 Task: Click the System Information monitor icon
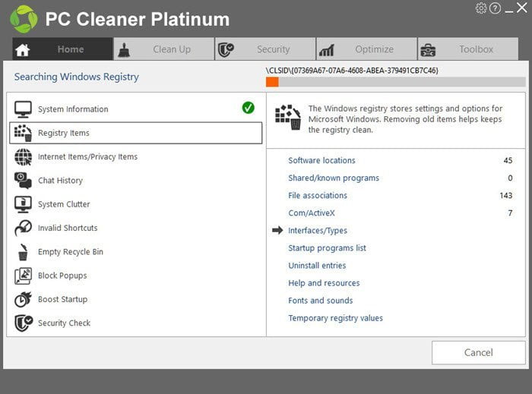[x=23, y=109]
